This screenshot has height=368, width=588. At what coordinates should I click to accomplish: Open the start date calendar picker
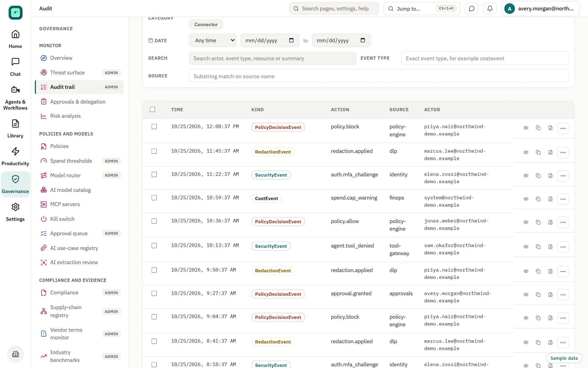[x=291, y=40]
